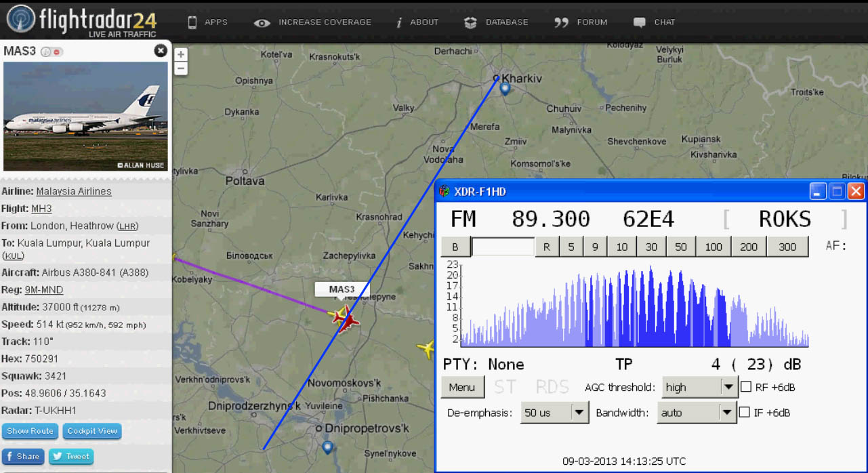
Task: Open the LHR airport link
Action: click(x=127, y=226)
